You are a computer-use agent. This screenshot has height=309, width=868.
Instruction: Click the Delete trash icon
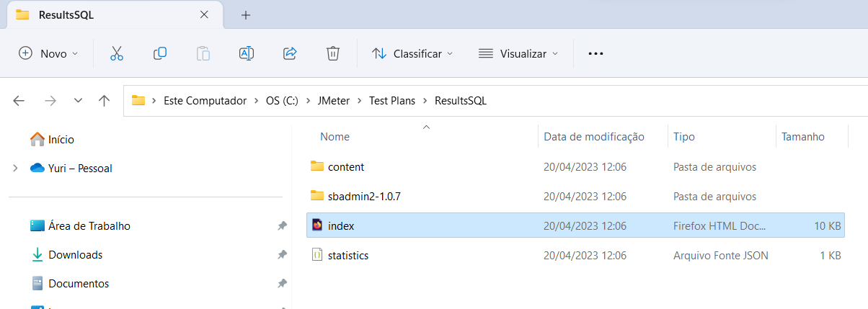332,53
